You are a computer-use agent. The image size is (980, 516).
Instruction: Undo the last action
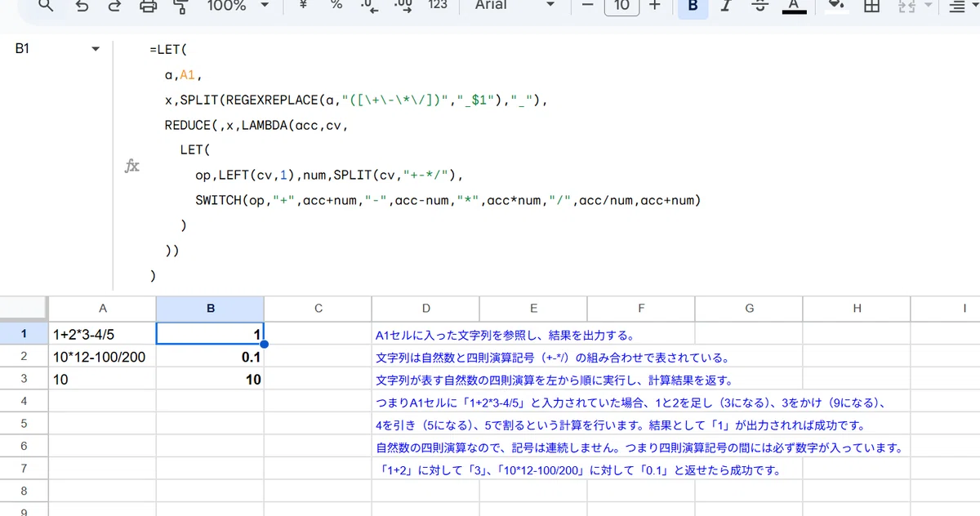pyautogui.click(x=82, y=6)
